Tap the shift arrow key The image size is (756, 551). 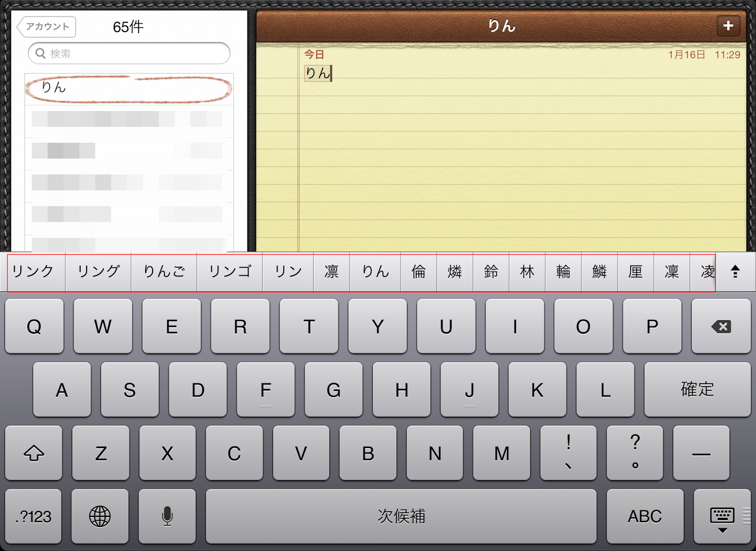coord(34,453)
